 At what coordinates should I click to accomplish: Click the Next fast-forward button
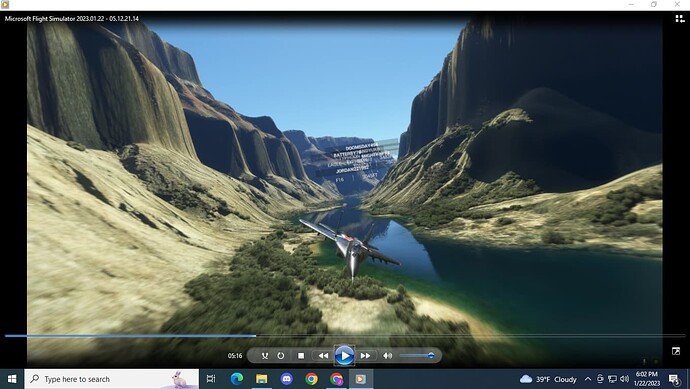click(365, 356)
